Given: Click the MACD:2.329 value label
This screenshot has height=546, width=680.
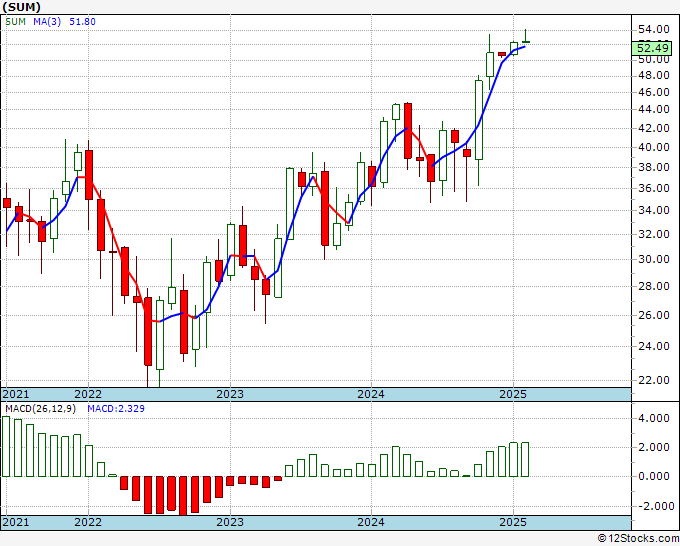Looking at the screenshot, I should [x=116, y=409].
